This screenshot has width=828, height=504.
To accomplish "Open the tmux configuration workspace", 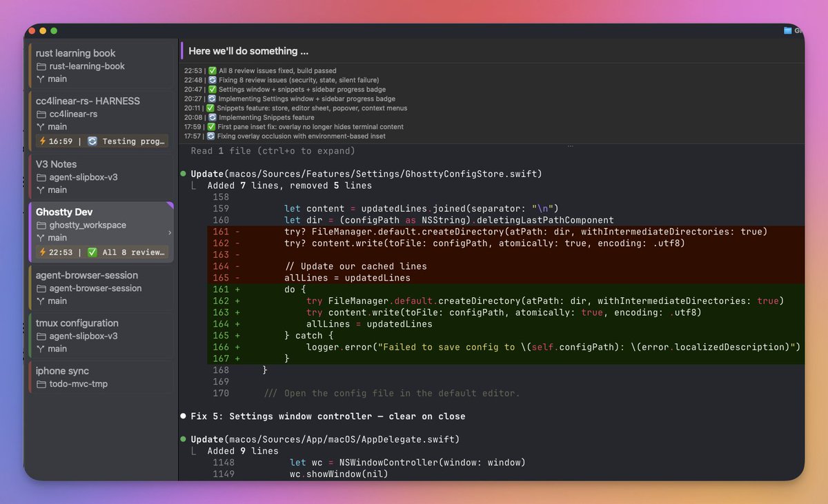I will point(101,336).
